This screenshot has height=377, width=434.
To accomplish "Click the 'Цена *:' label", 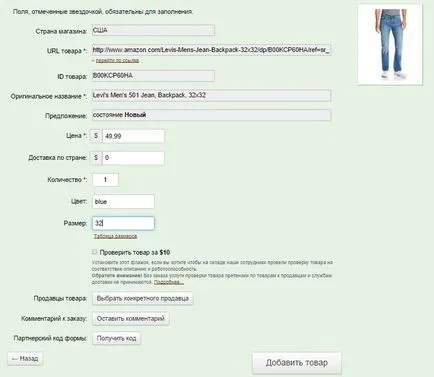I will (x=76, y=136).
